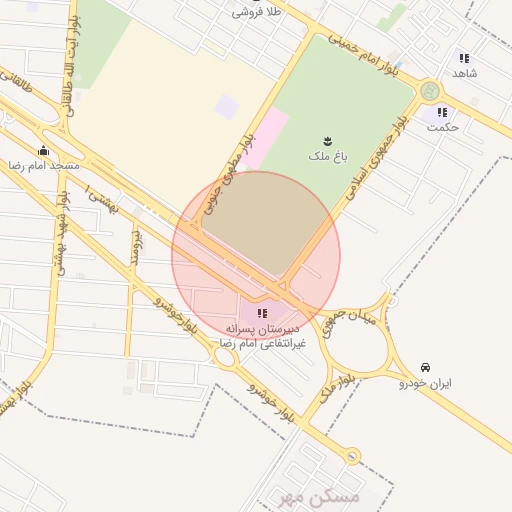
Task: Click the small roundabout on بلوار خوشرو
Action: point(224,358)
